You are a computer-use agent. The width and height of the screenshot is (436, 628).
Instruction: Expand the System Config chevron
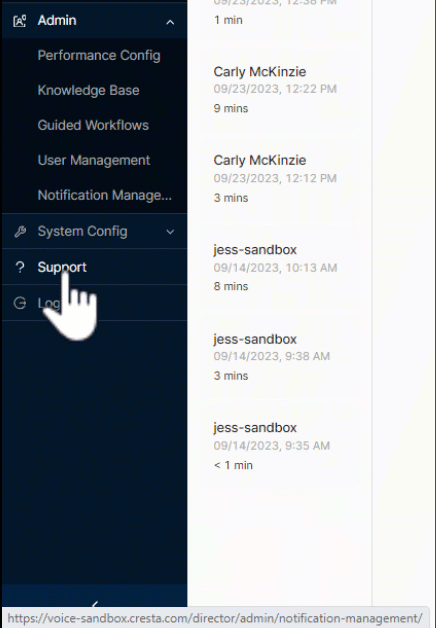coord(170,232)
